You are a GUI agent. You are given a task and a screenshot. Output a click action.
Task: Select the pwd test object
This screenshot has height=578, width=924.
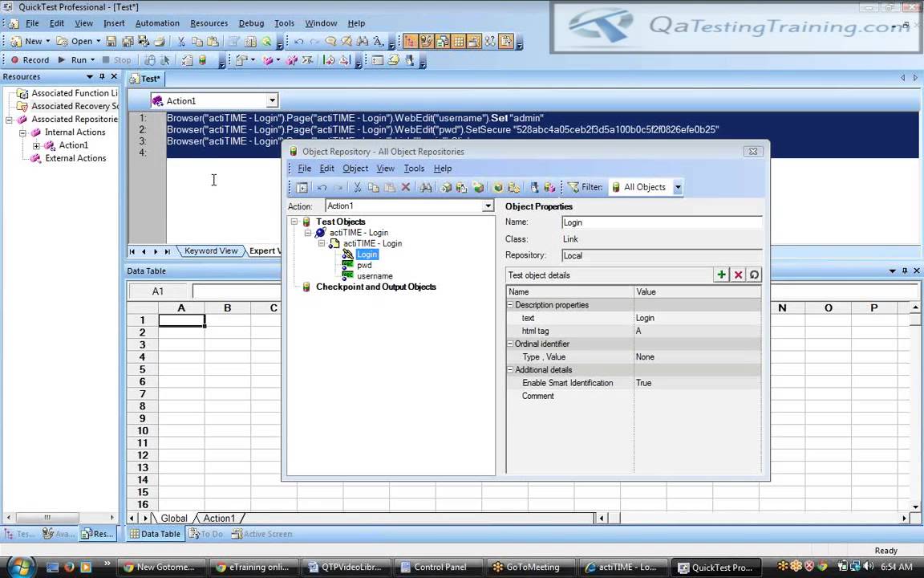pyautogui.click(x=364, y=266)
